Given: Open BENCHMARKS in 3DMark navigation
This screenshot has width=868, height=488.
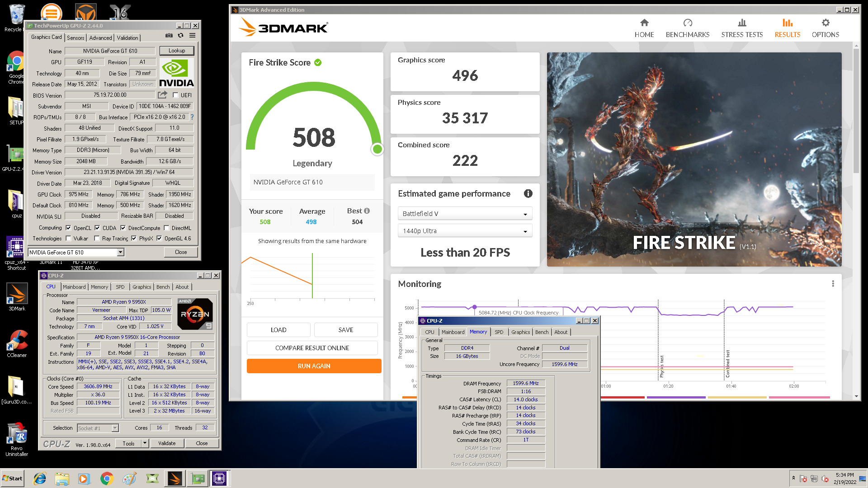Looking at the screenshot, I should [688, 28].
